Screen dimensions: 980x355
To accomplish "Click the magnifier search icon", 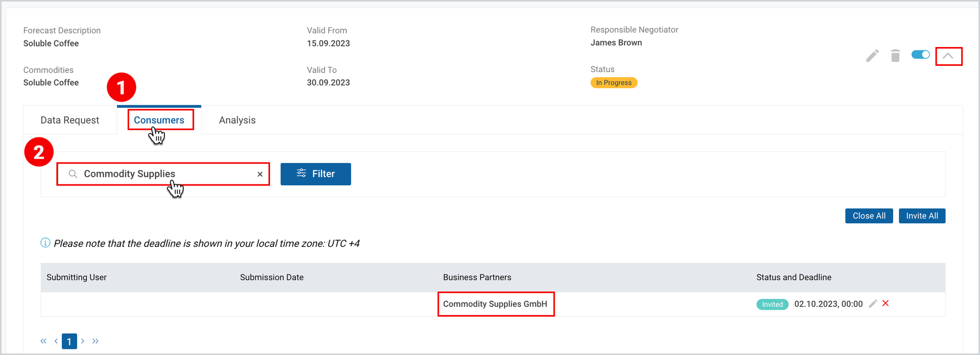I will [x=73, y=174].
